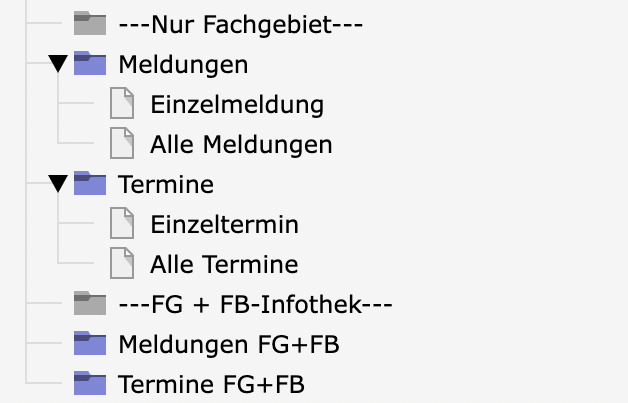Open the Einzelmeldung page
The width and height of the screenshot is (628, 403).
(x=237, y=104)
